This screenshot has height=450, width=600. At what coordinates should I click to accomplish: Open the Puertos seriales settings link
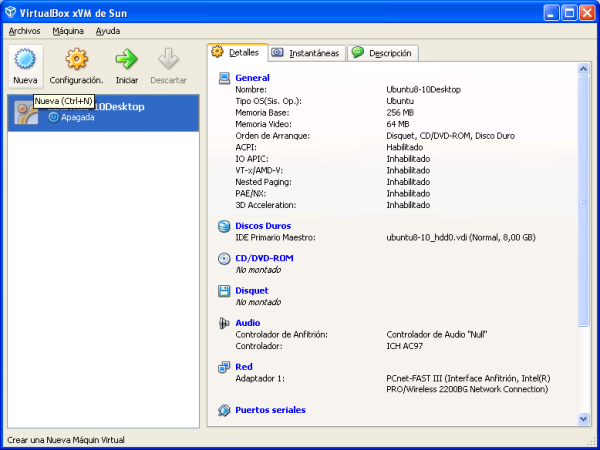[270, 410]
